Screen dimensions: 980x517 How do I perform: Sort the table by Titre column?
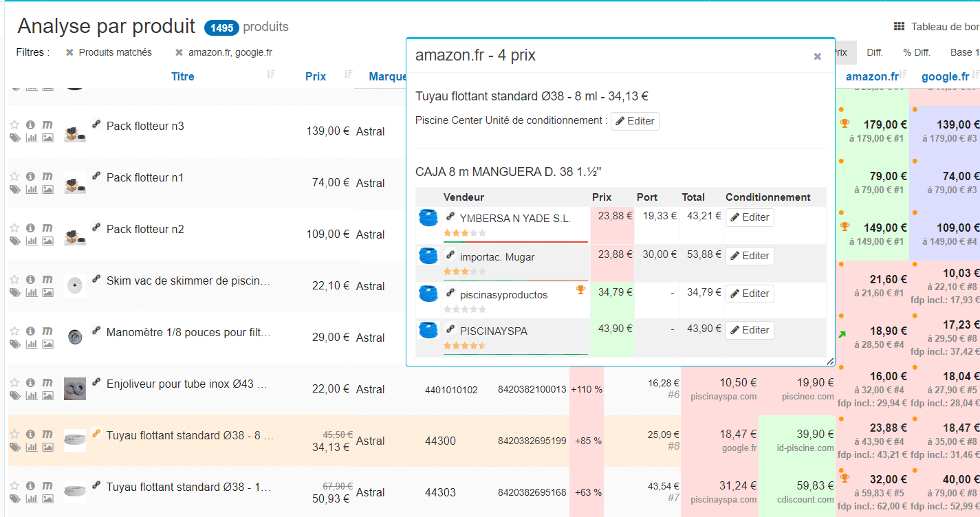click(183, 76)
